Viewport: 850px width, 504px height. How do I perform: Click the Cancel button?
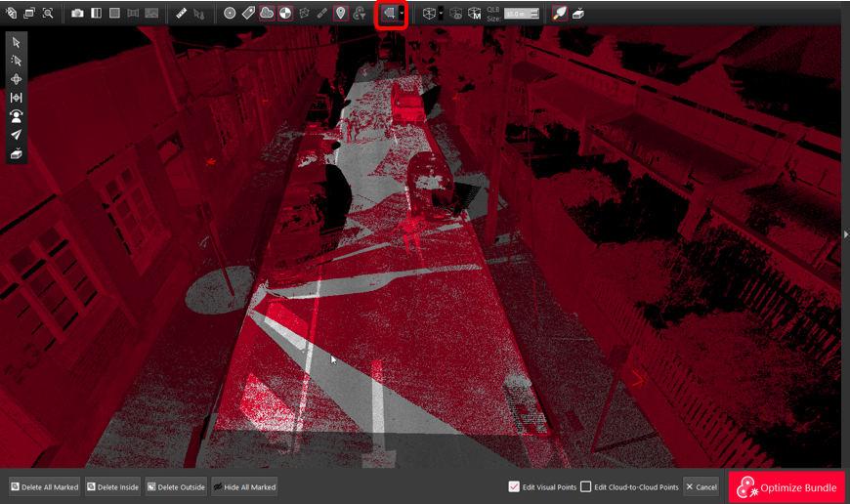tap(701, 486)
